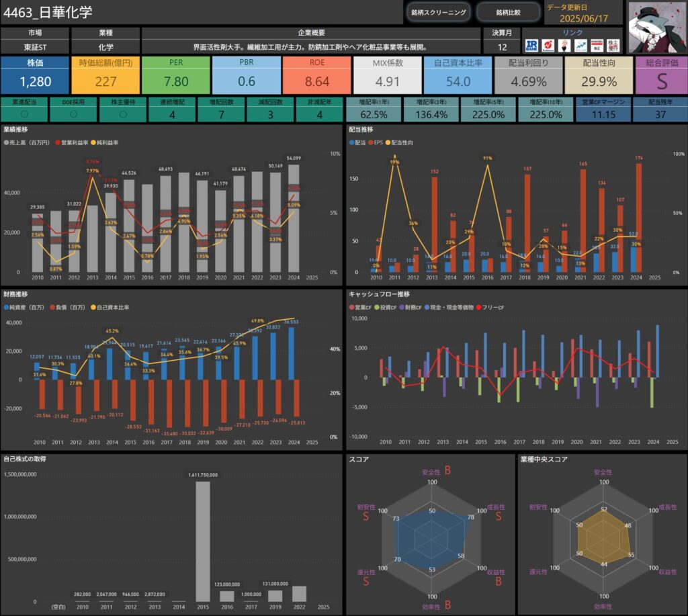
Task: Click the 銘柄比較 button
Action: click(x=508, y=12)
